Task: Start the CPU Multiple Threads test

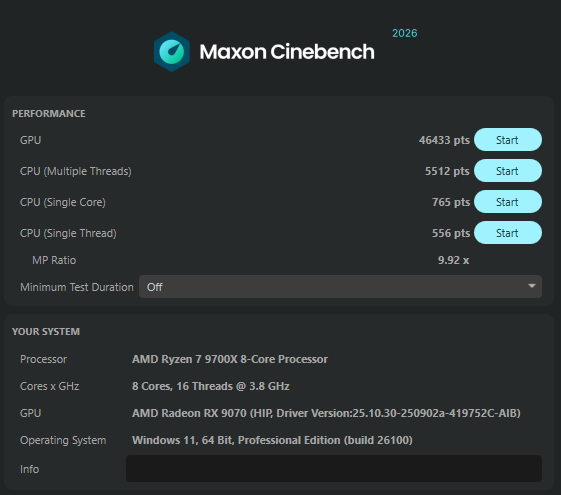Action: pos(507,171)
